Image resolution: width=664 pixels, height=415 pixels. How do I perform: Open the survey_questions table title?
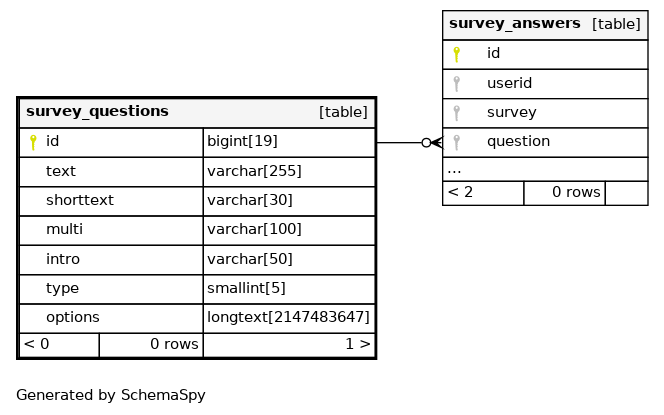(x=97, y=111)
